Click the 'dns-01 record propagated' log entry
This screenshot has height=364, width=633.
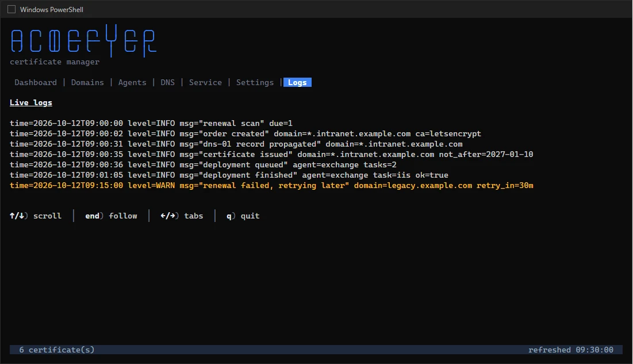236,144
